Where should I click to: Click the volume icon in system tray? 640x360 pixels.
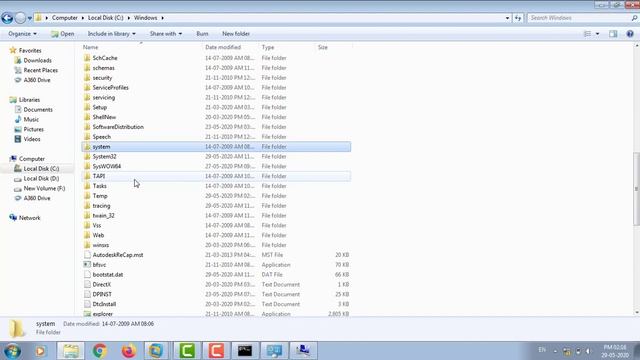pos(588,351)
